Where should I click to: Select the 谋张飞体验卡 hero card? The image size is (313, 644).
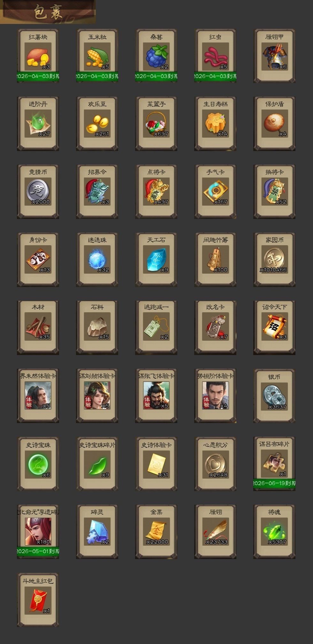tap(156, 396)
